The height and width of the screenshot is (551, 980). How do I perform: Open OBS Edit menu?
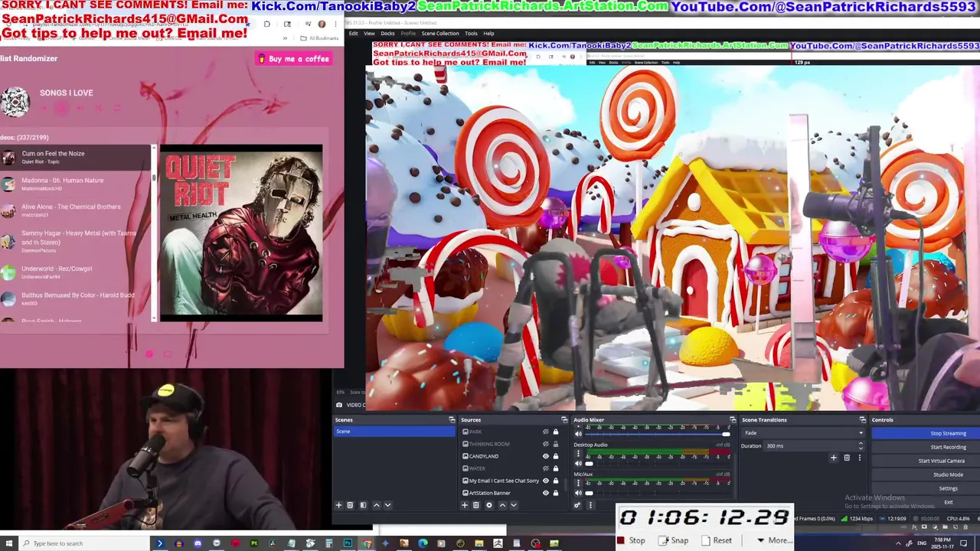point(354,34)
